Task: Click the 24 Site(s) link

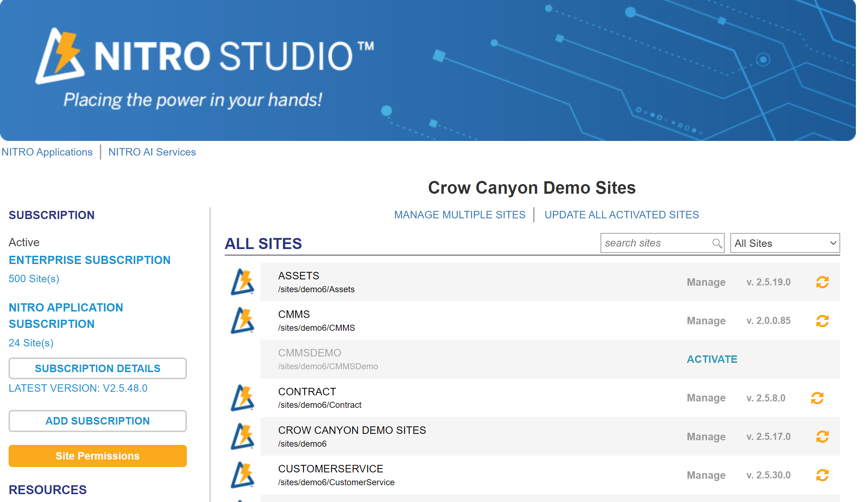Action: tap(31, 343)
